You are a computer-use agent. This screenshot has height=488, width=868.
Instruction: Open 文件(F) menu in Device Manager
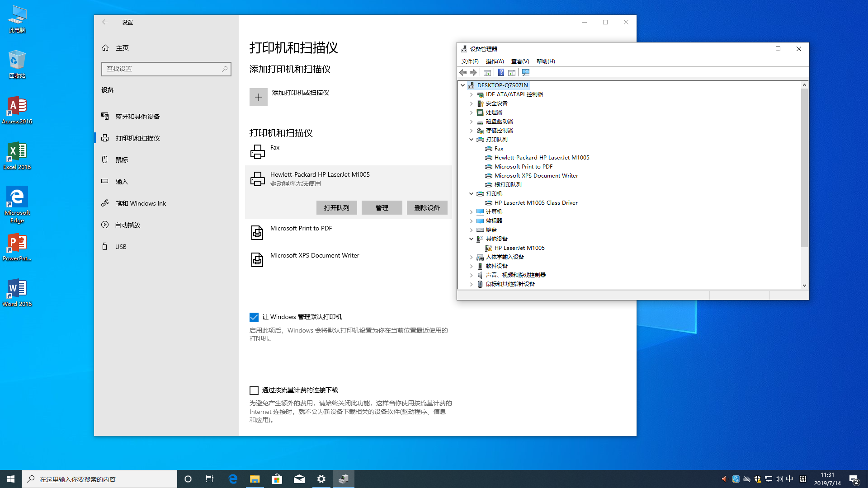click(470, 61)
